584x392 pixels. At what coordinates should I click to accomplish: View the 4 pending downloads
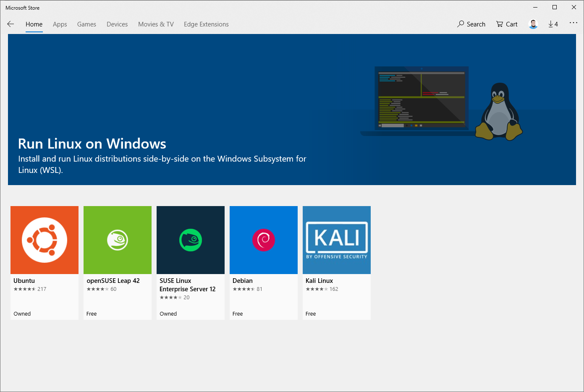pyautogui.click(x=553, y=24)
